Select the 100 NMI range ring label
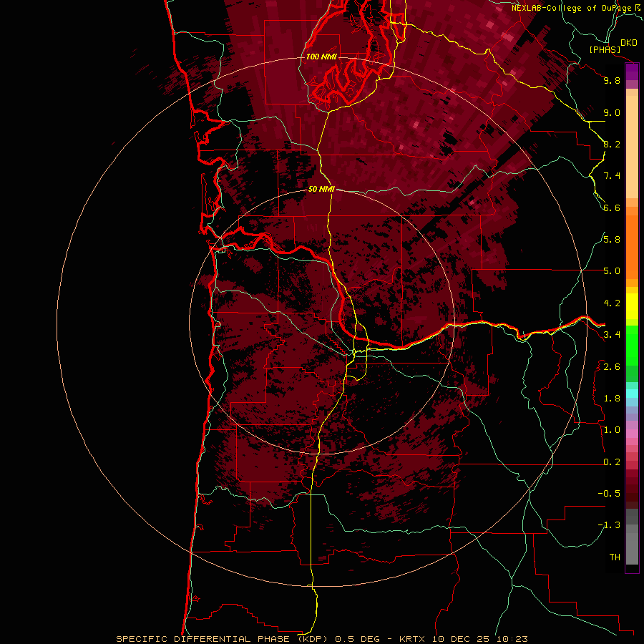 (x=321, y=57)
